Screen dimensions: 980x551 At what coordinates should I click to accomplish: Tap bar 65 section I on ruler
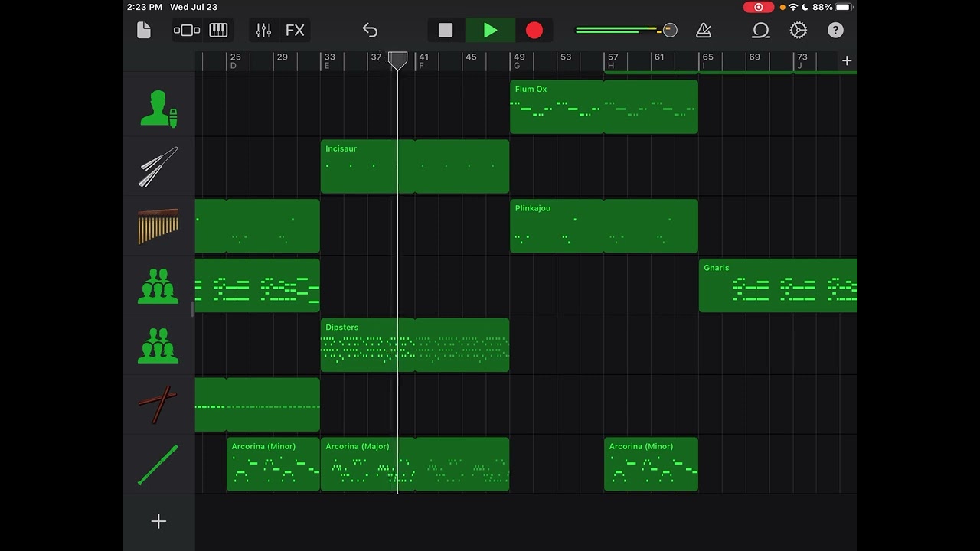[x=708, y=61]
